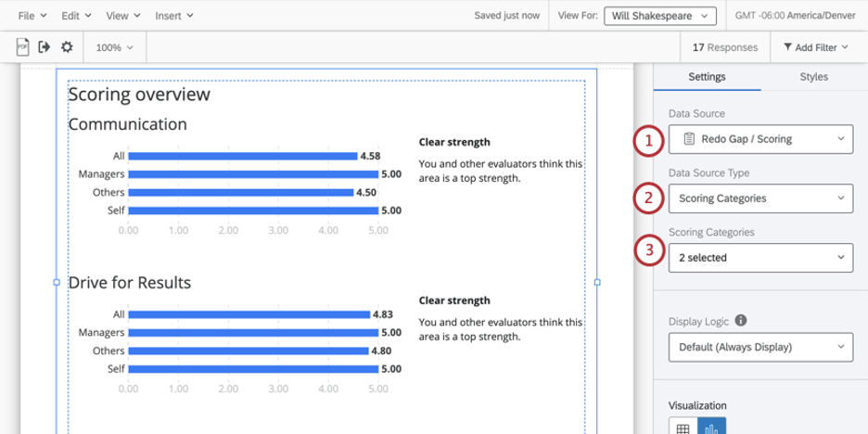Viewport: 868px width, 434px height.
Task: Open the View For Will Shakespeare dropdown
Action: click(x=660, y=16)
